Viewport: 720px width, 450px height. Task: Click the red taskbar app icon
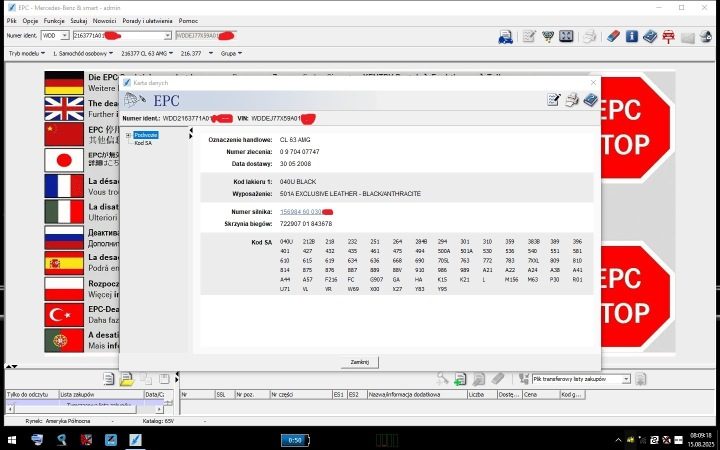pyautogui.click(x=86, y=440)
